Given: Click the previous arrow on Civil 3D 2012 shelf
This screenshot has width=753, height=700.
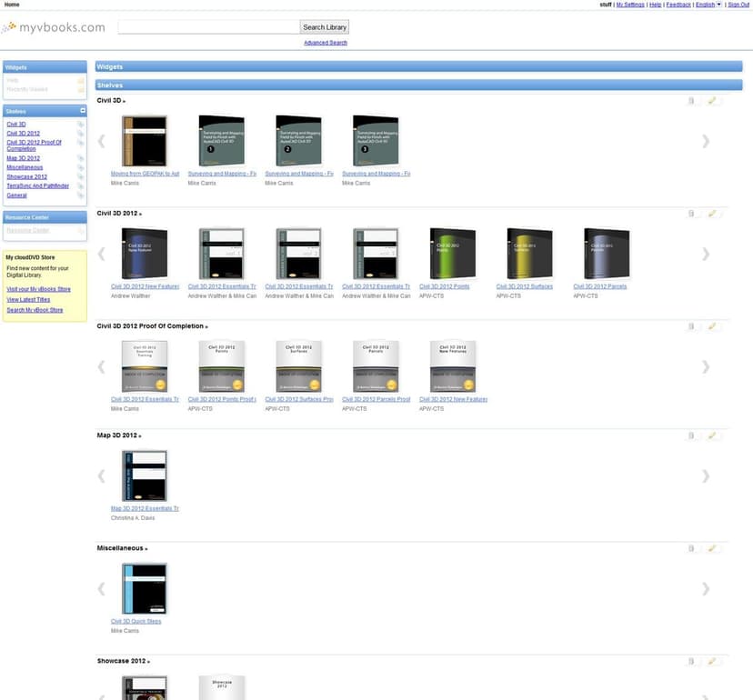Looking at the screenshot, I should click(101, 254).
